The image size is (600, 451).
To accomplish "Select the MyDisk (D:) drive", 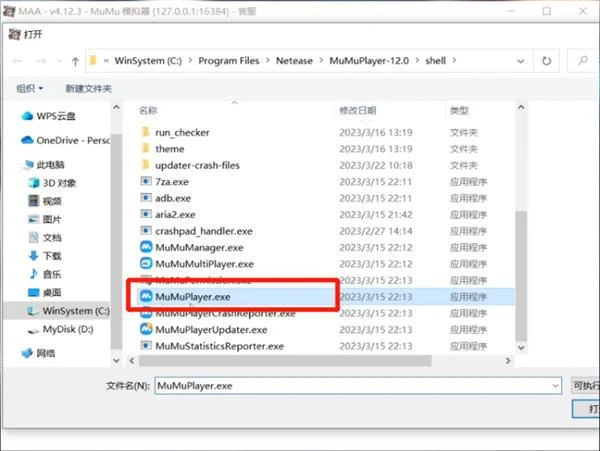I will 66,328.
